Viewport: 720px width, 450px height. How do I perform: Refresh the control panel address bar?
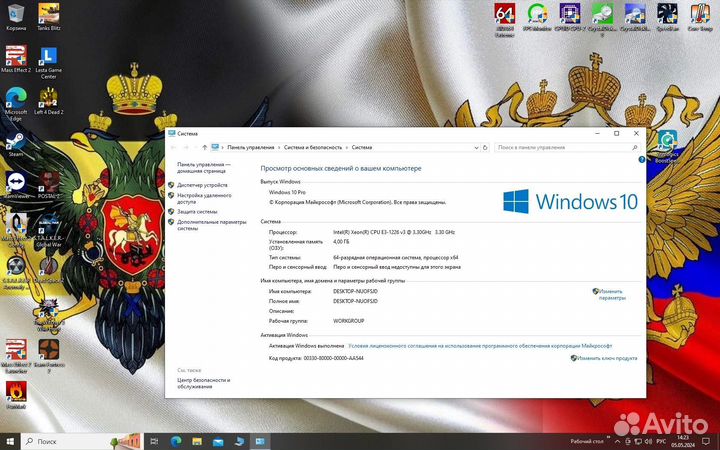(x=485, y=147)
